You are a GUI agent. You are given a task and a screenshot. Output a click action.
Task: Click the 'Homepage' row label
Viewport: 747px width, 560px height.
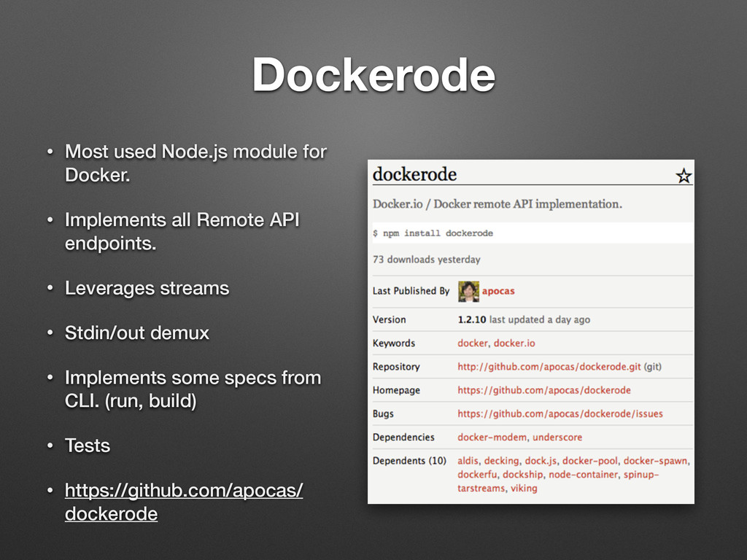coord(396,391)
